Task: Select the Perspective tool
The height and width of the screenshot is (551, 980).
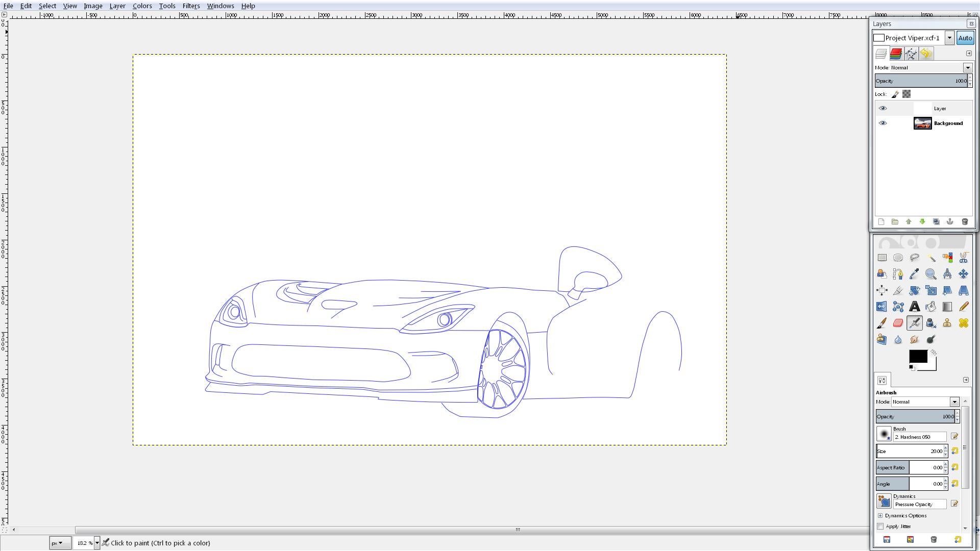Action: [x=964, y=290]
